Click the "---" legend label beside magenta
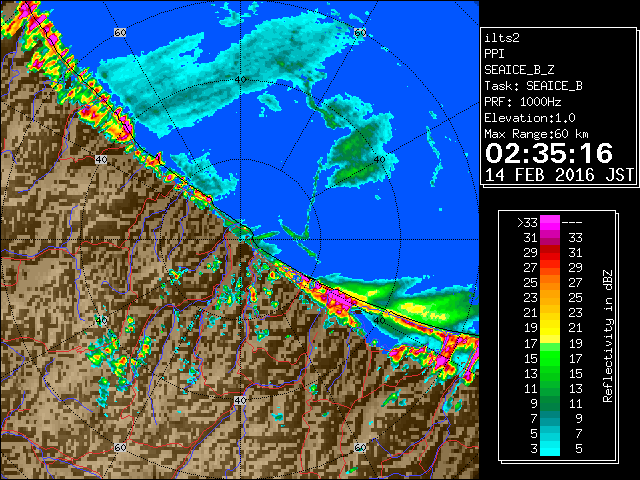640x480 pixels. click(x=572, y=223)
